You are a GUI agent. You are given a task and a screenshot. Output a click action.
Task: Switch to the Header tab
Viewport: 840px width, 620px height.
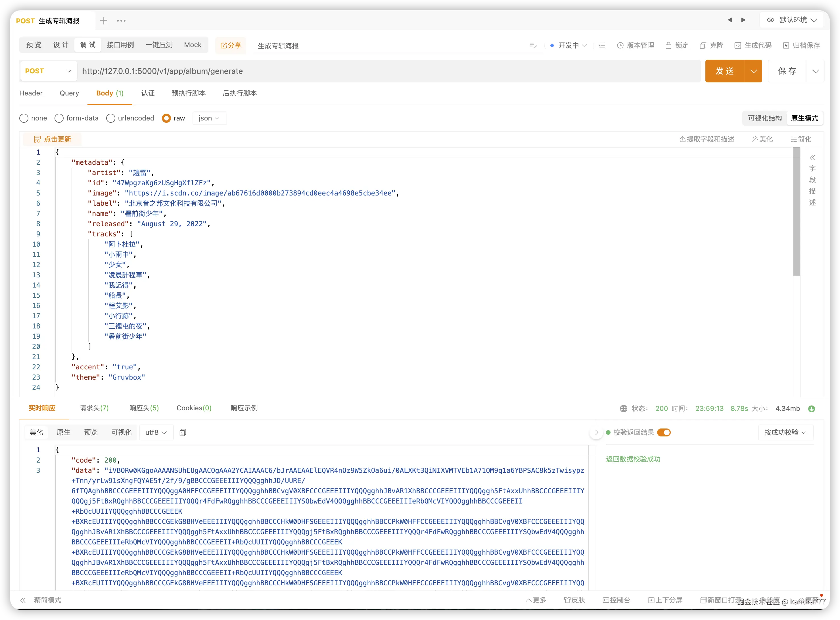(x=31, y=93)
